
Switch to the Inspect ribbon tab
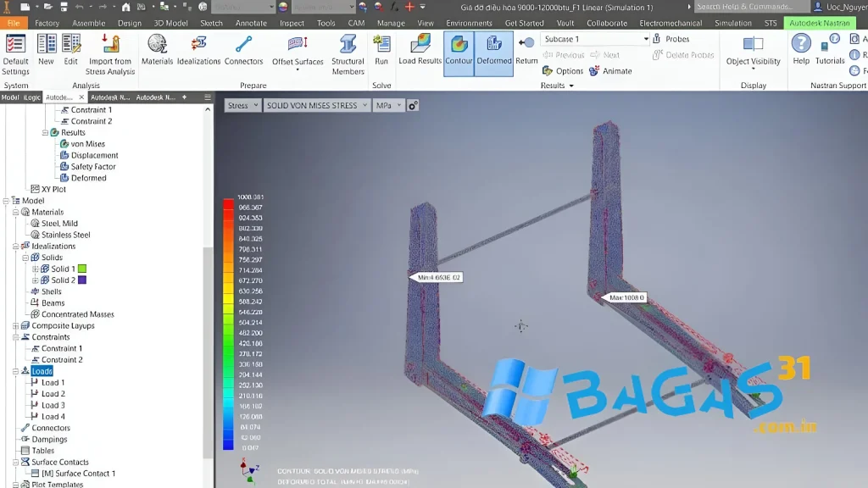point(292,23)
